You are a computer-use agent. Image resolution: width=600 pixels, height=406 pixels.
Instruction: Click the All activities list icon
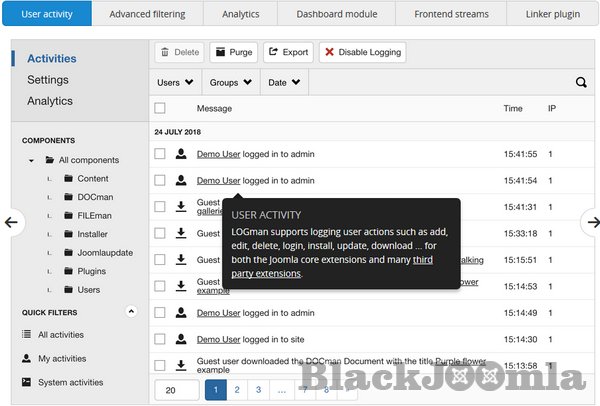coord(26,334)
